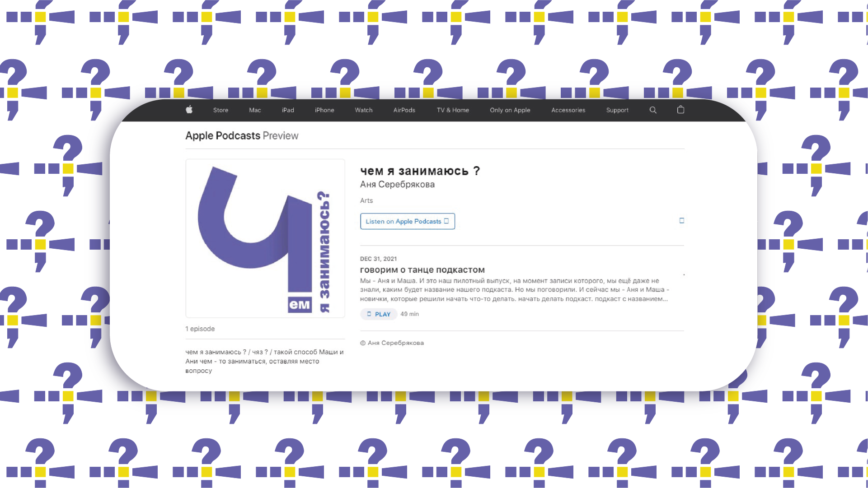Play the episode говорим о танце подкастом

[x=379, y=314]
